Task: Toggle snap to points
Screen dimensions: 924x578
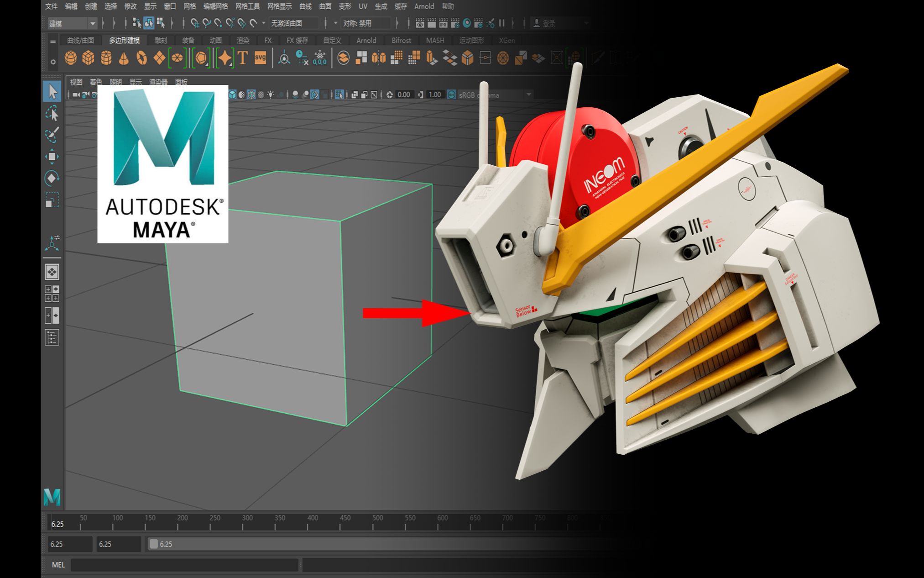Action: [x=218, y=23]
